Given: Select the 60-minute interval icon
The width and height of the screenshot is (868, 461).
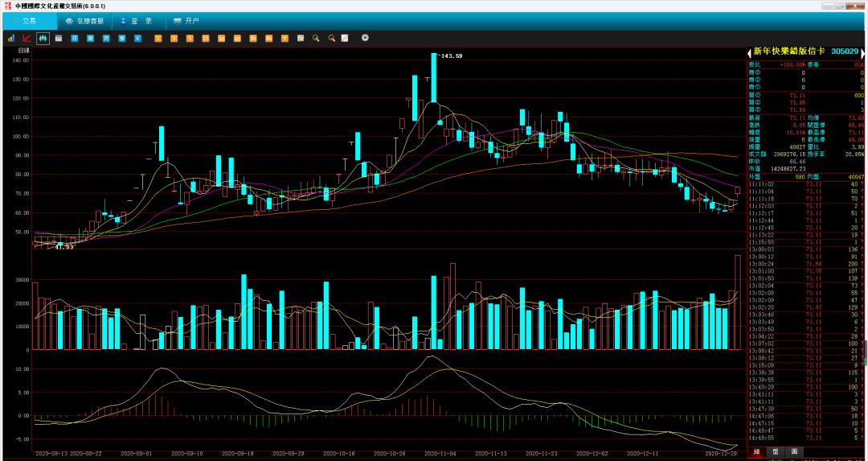Looking at the screenshot, I should [237, 39].
